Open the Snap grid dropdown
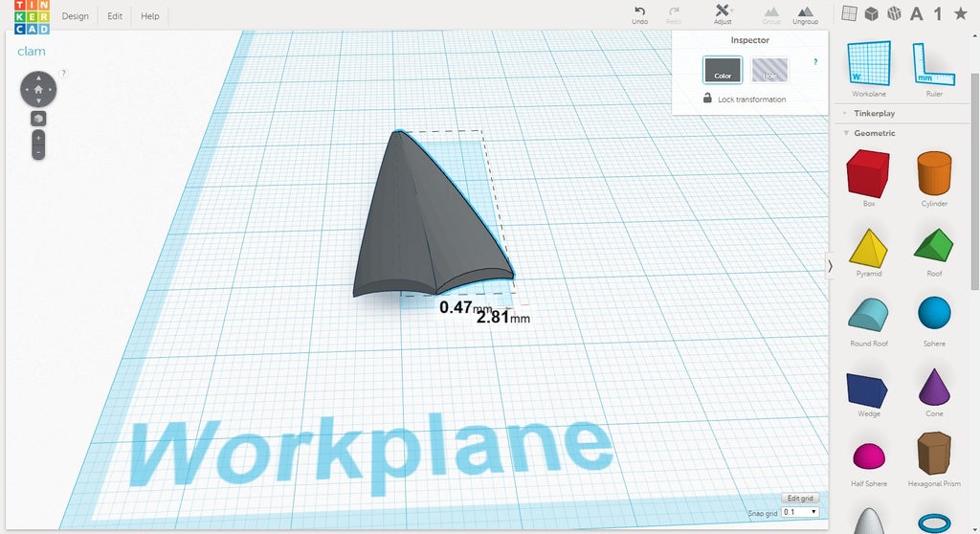 click(800, 512)
